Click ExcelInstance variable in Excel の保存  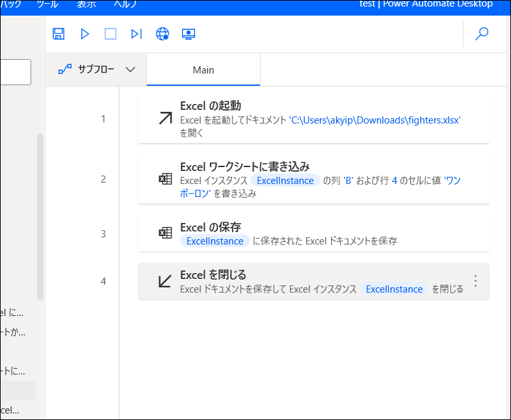[215, 241]
